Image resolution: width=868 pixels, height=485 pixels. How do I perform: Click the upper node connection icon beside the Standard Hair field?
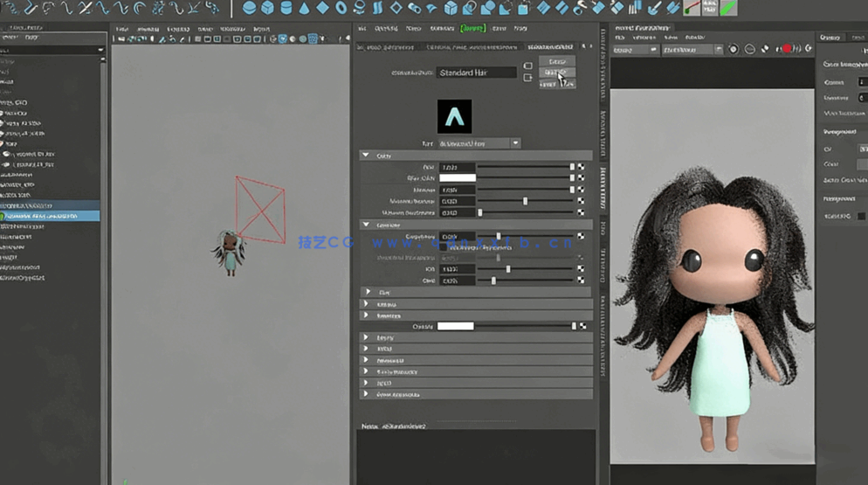(527, 66)
